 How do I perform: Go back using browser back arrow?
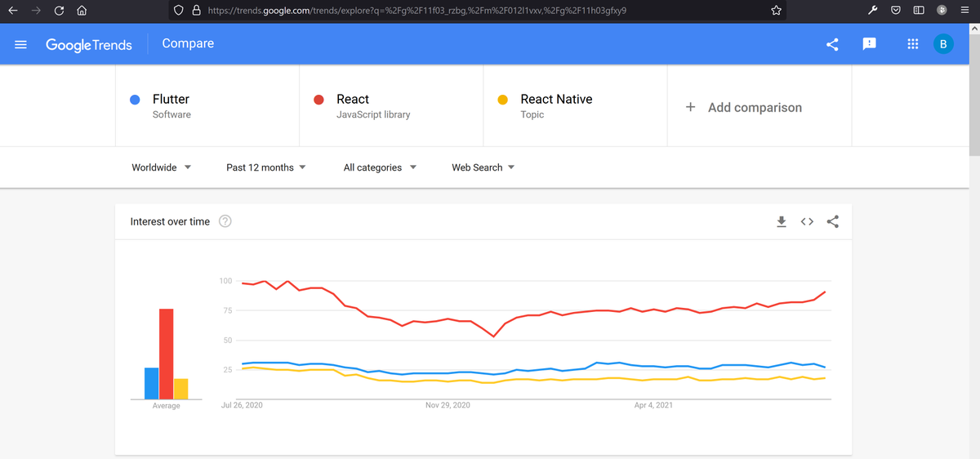13,11
